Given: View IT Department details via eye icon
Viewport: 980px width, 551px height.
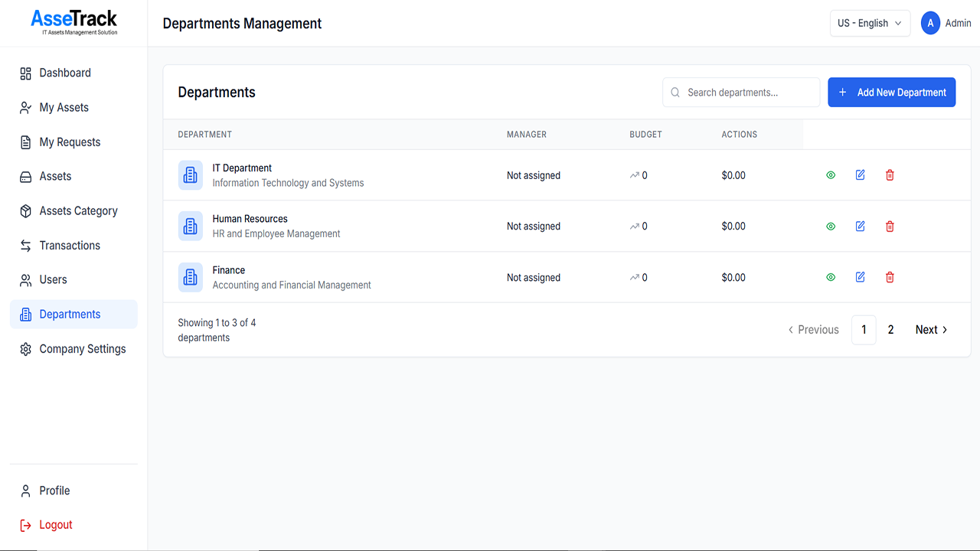Looking at the screenshot, I should (831, 175).
